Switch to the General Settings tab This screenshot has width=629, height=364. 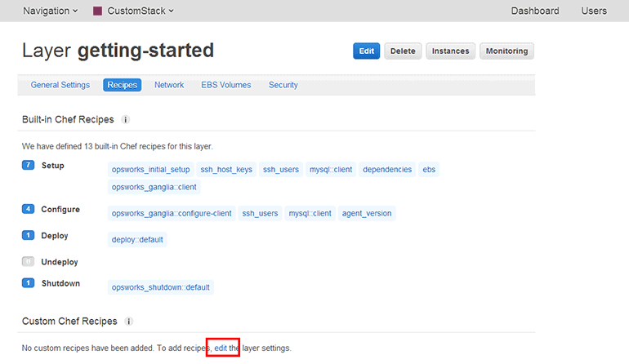pos(60,85)
